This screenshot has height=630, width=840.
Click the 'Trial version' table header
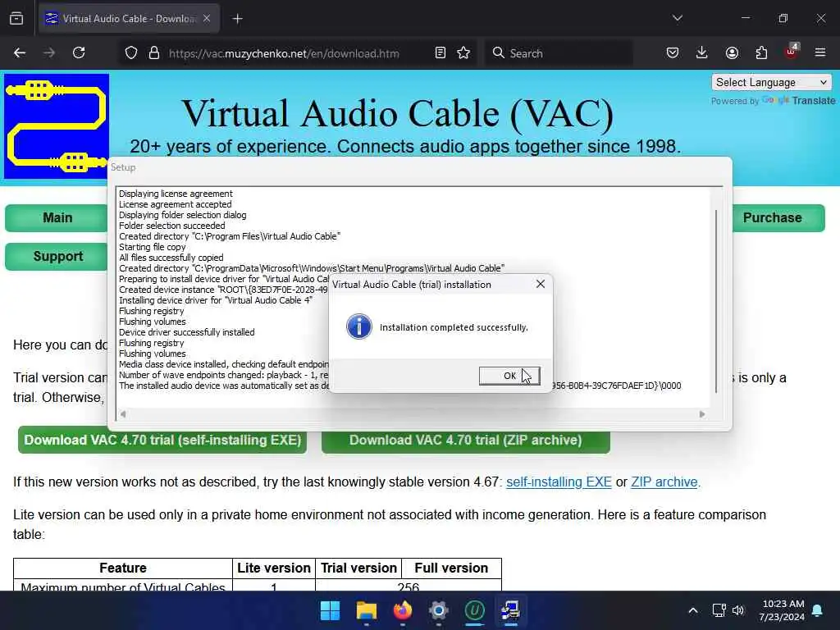tap(359, 568)
